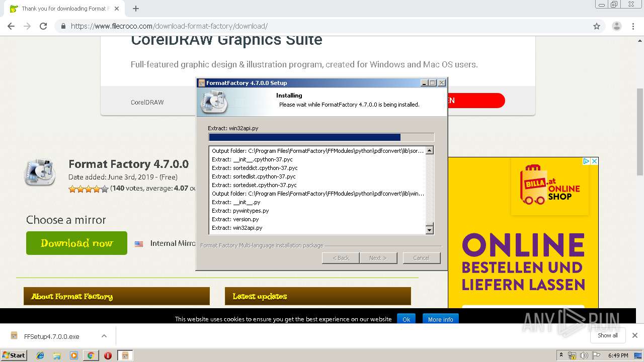Select 'Extract: sorteddict.cpython-37.pyc' log line
The width and height of the screenshot is (644, 362).
tap(255, 168)
